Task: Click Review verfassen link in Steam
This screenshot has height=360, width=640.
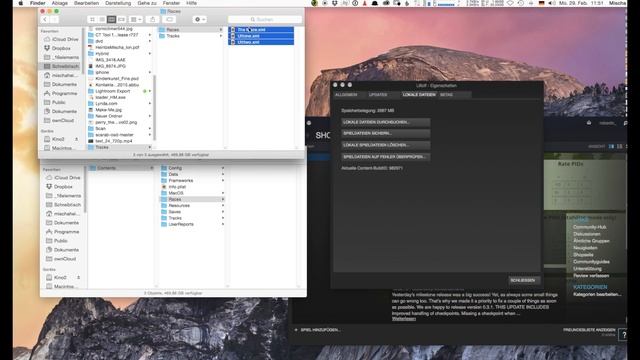Action: (591, 276)
